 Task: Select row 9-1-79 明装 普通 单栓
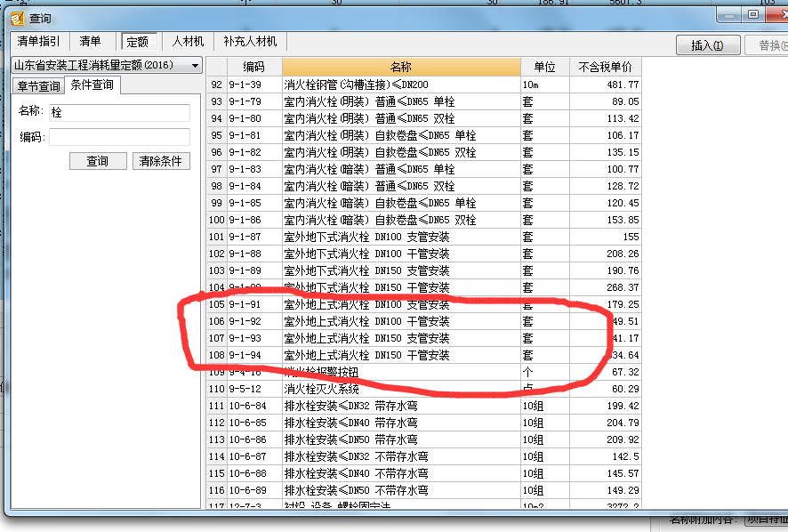pyautogui.click(x=424, y=101)
